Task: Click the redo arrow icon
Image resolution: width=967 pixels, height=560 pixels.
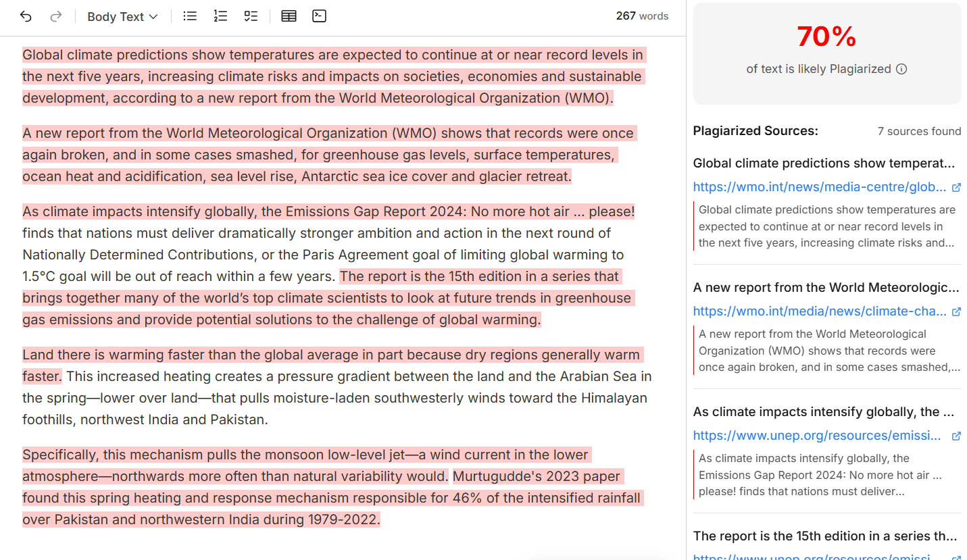Action: pos(56,16)
